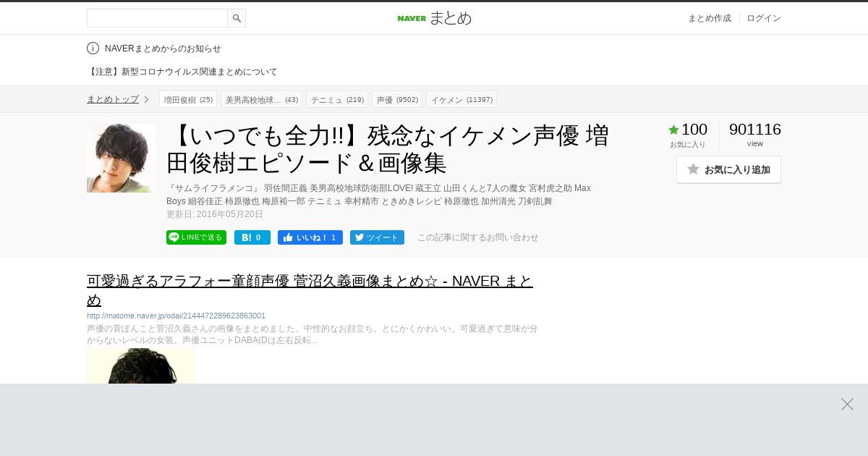Go to まとめトップ breadcrumb
Viewport: 868px width, 456px height.
[x=113, y=99]
